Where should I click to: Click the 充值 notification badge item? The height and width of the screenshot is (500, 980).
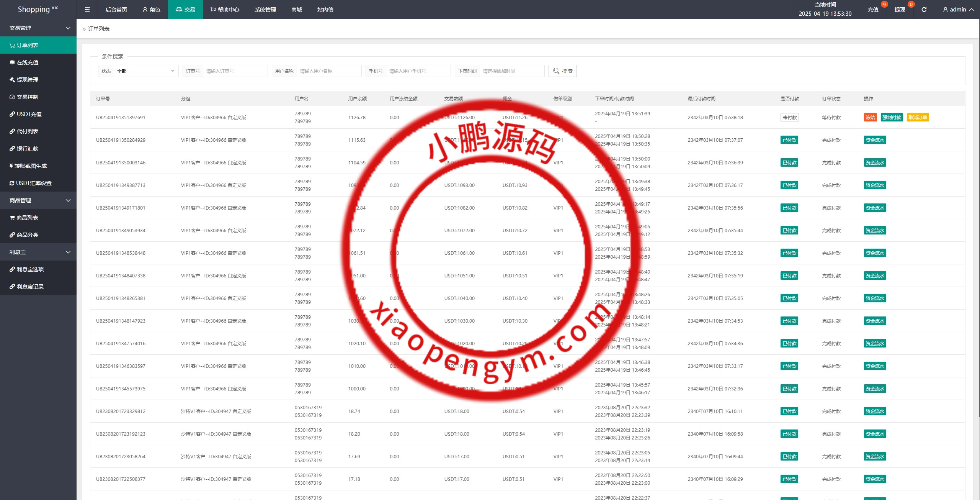(873, 10)
